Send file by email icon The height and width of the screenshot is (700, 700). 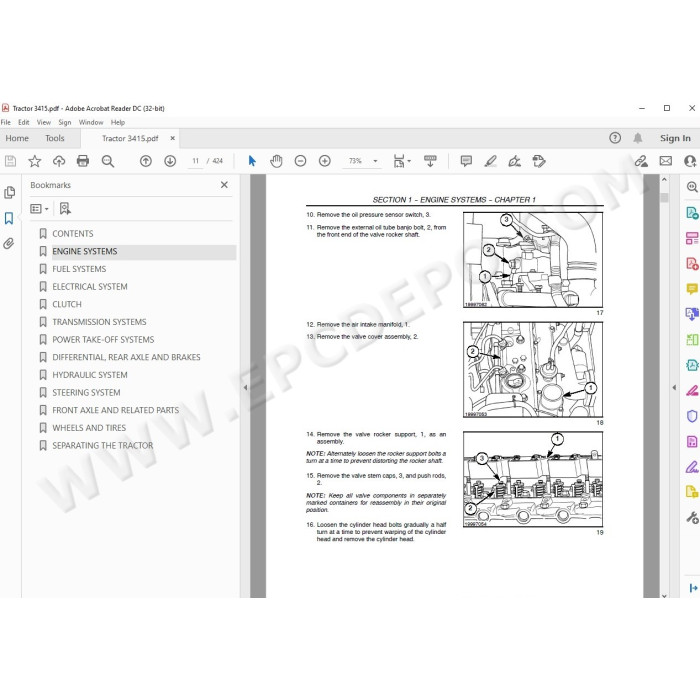pyautogui.click(x=666, y=161)
